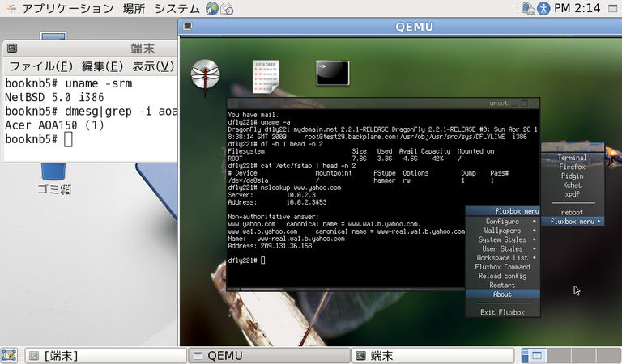This screenshot has width=622, height=364.
Task: Expand the Wallpapers submenu
Action: (x=503, y=231)
